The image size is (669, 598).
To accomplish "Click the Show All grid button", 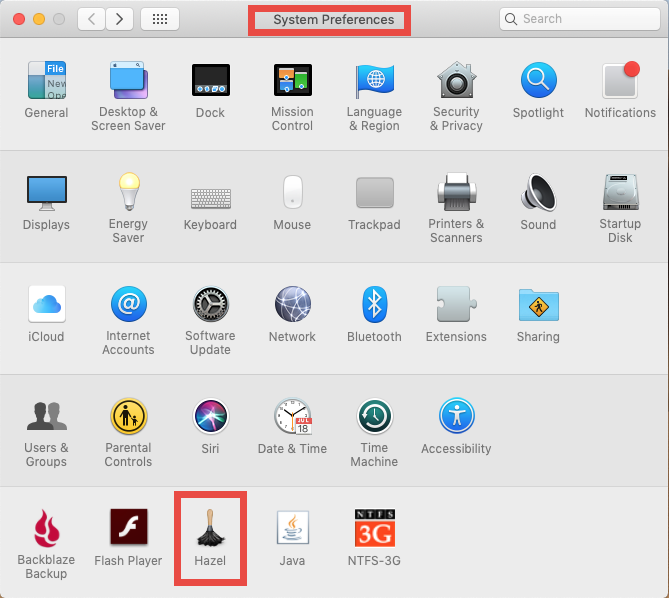I will 160,19.
